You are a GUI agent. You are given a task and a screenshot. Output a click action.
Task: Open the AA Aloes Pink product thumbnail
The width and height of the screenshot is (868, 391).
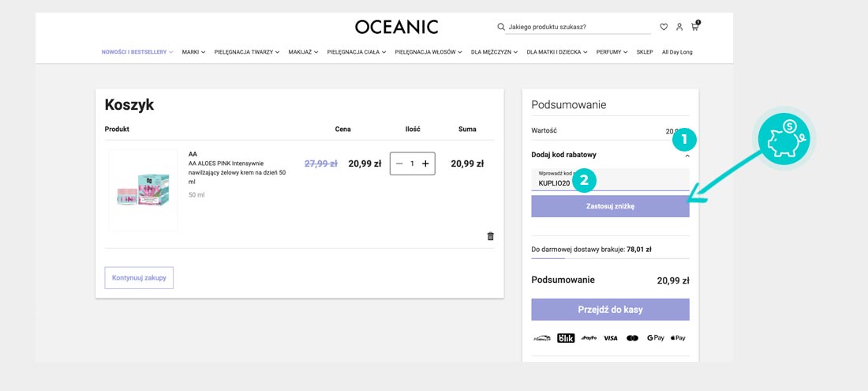click(x=143, y=190)
